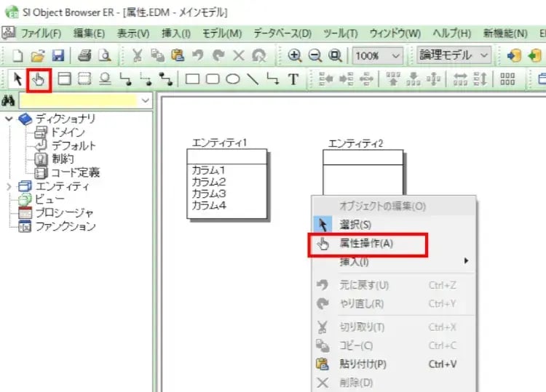Screen dimensions: 546x392
Task: Click the open folder icon
Action: pos(38,55)
